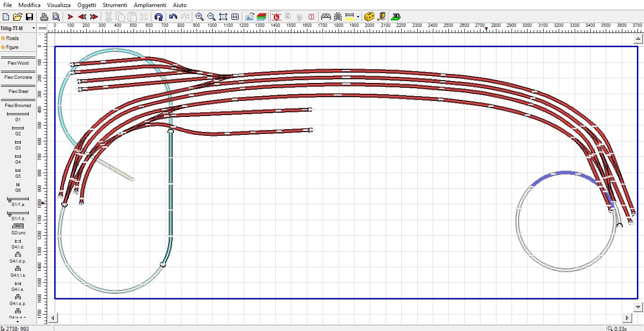Click the Save file floppy disk icon
The image size is (644, 331).
click(29, 17)
